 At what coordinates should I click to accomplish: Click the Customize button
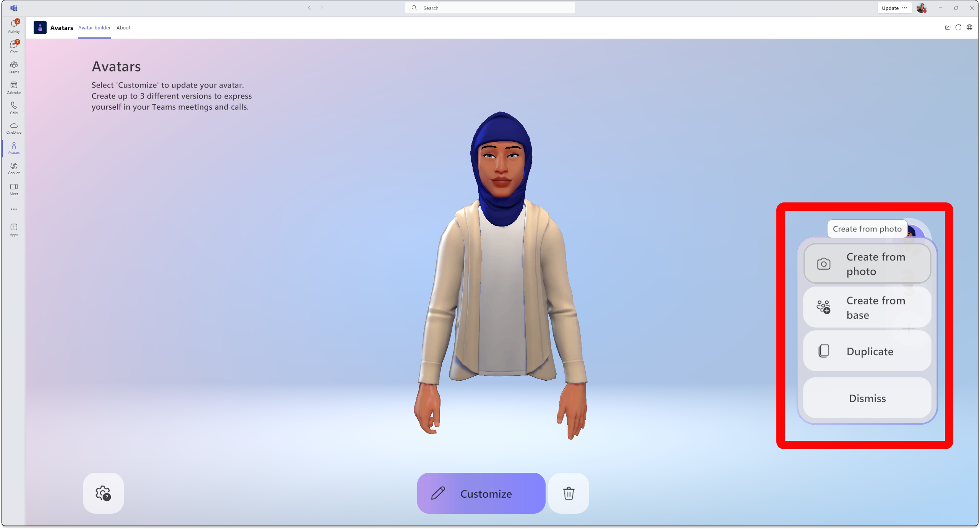[x=481, y=493]
